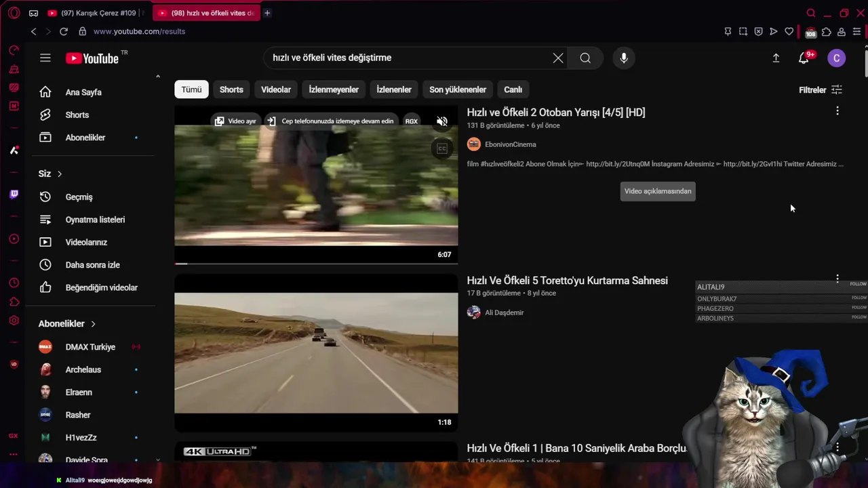
Task: Open Opera sidebar extensions cube icon
Action: [x=14, y=302]
